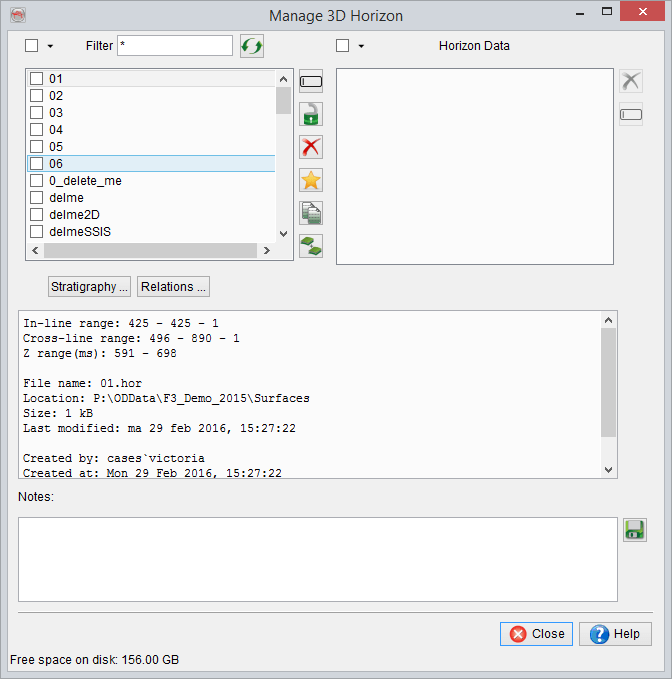
Task: Click the refresh filter icon
Action: point(252,46)
